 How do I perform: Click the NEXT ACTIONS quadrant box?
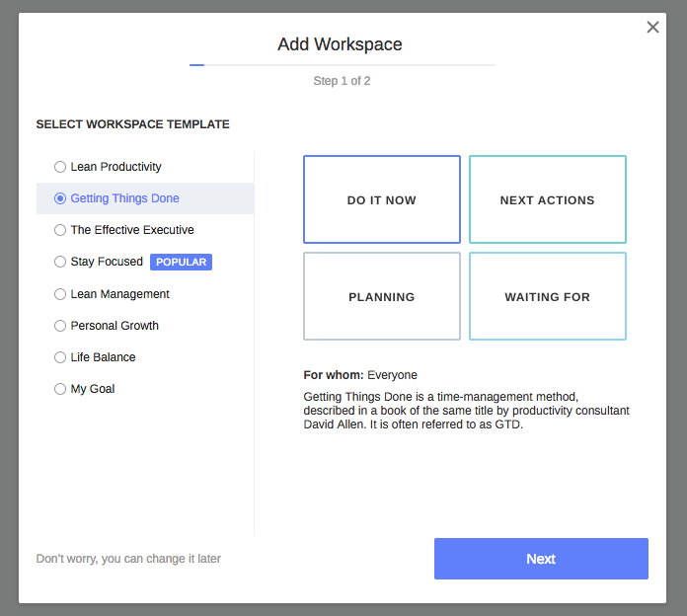coord(547,199)
